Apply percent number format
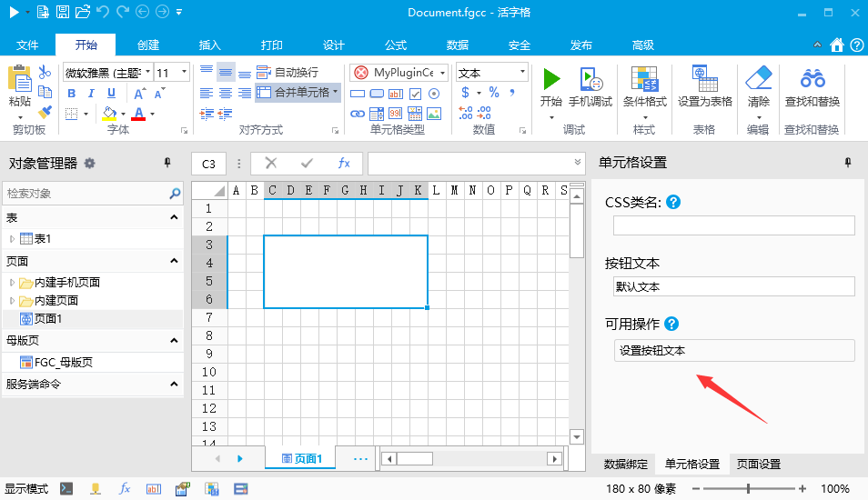Viewport: 868px width, 500px height. [494, 93]
